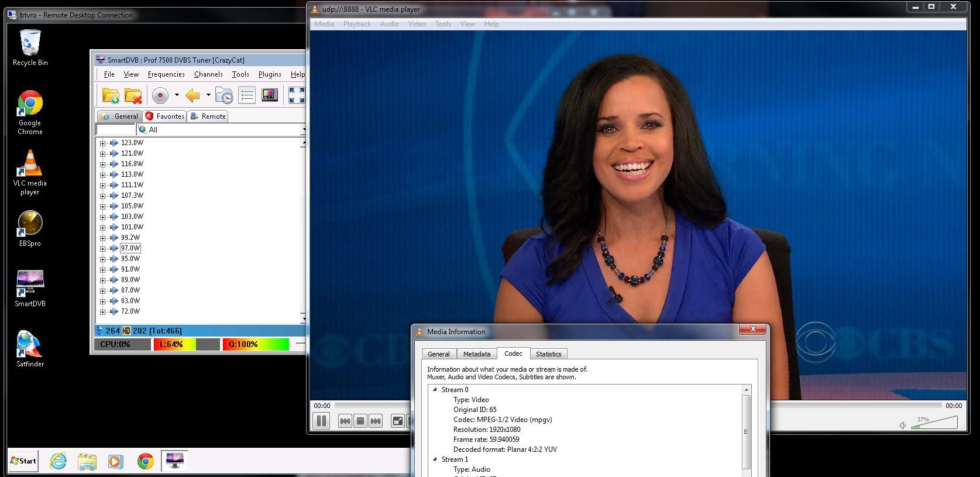Close the Media Information dialog
This screenshot has width=980, height=477.
click(x=753, y=330)
